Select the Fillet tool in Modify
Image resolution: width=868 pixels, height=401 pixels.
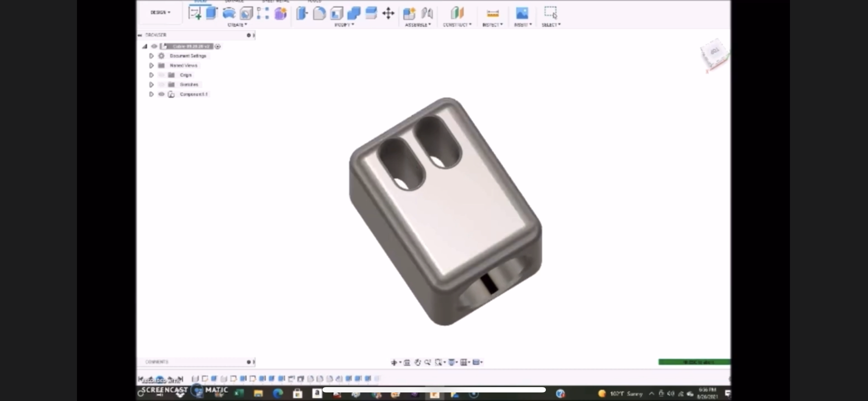[x=319, y=14]
